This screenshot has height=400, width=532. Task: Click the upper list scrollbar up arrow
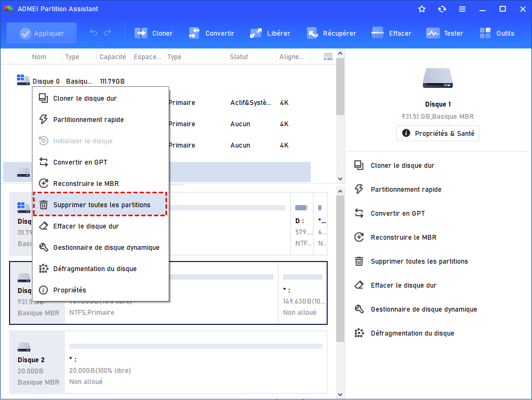pyautogui.click(x=340, y=54)
